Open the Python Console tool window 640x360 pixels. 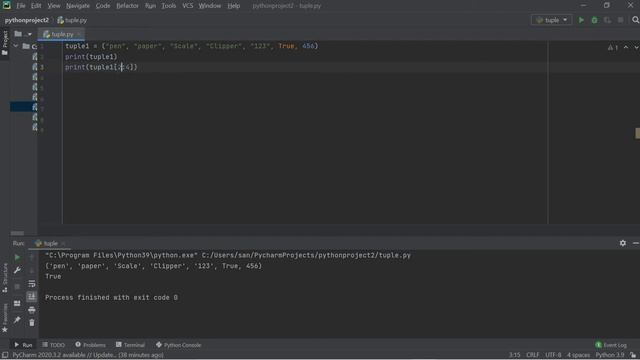178,345
